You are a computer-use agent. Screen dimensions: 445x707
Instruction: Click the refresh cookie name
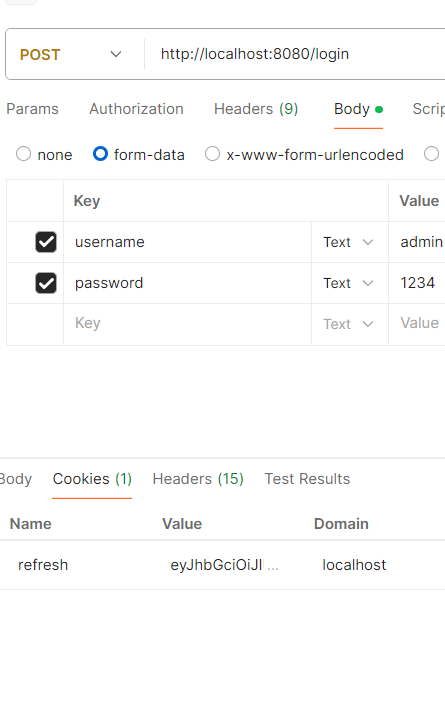click(43, 565)
